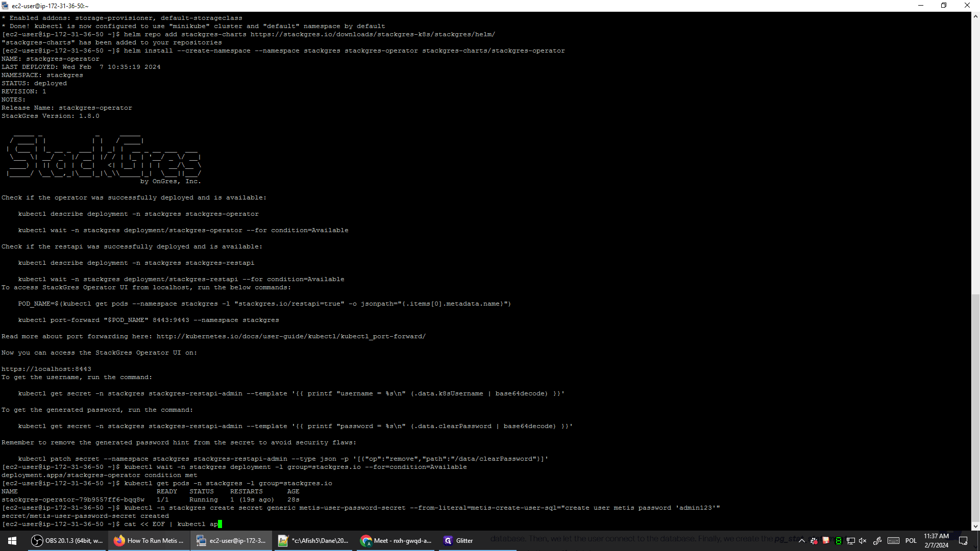Viewport: 980px width, 551px height.
Task: Click the red floppy disk tray icon
Action: [x=826, y=541]
